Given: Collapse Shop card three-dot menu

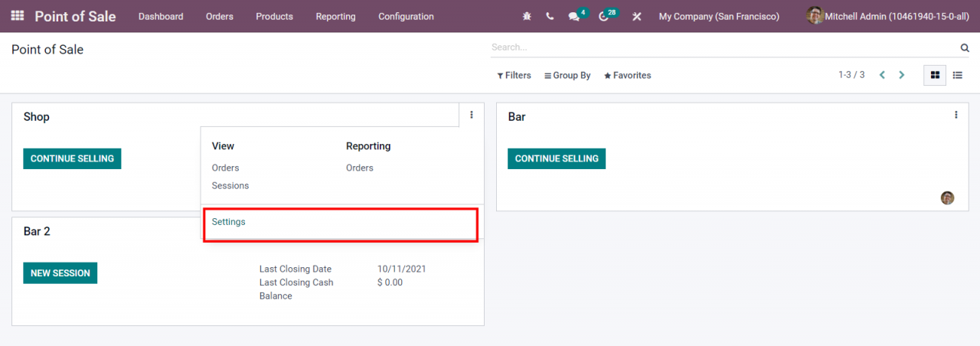Looking at the screenshot, I should click(x=471, y=115).
